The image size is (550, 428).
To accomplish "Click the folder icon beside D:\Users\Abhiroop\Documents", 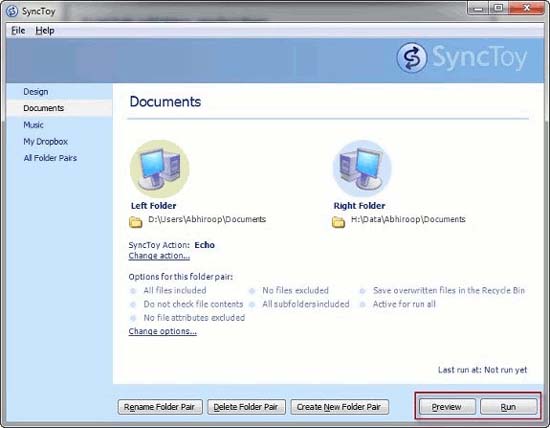I will (x=135, y=222).
